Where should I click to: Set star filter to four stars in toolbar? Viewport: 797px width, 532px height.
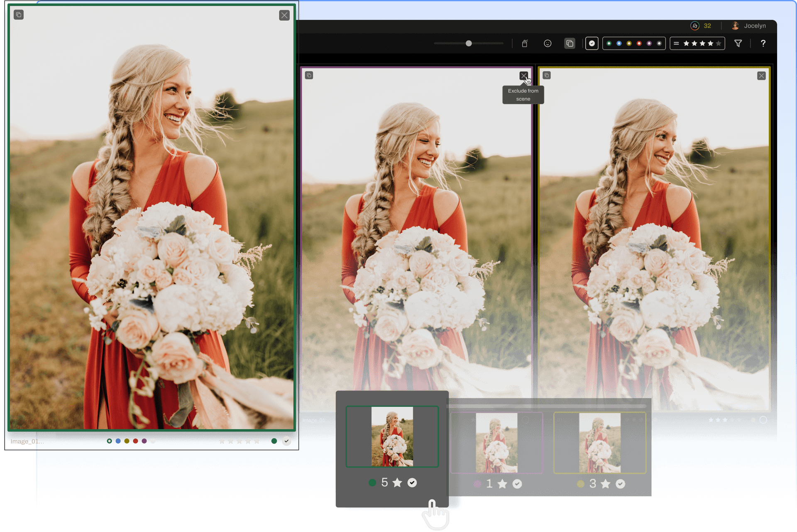[x=711, y=44]
